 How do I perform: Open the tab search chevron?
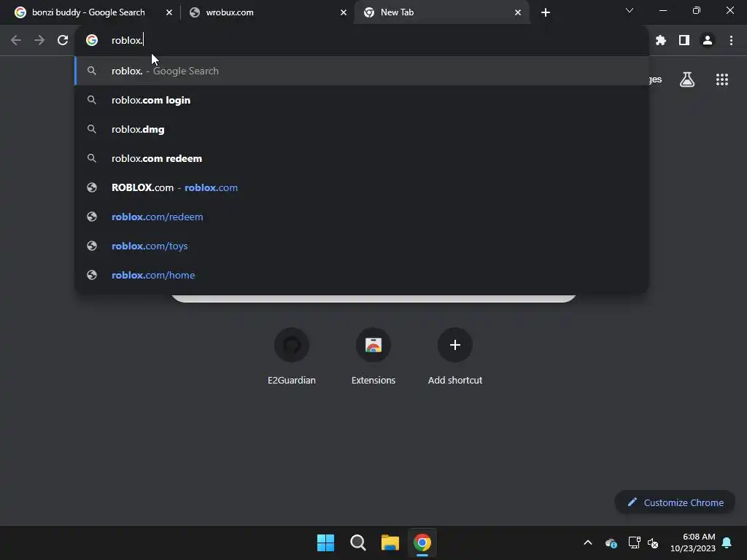pos(630,10)
